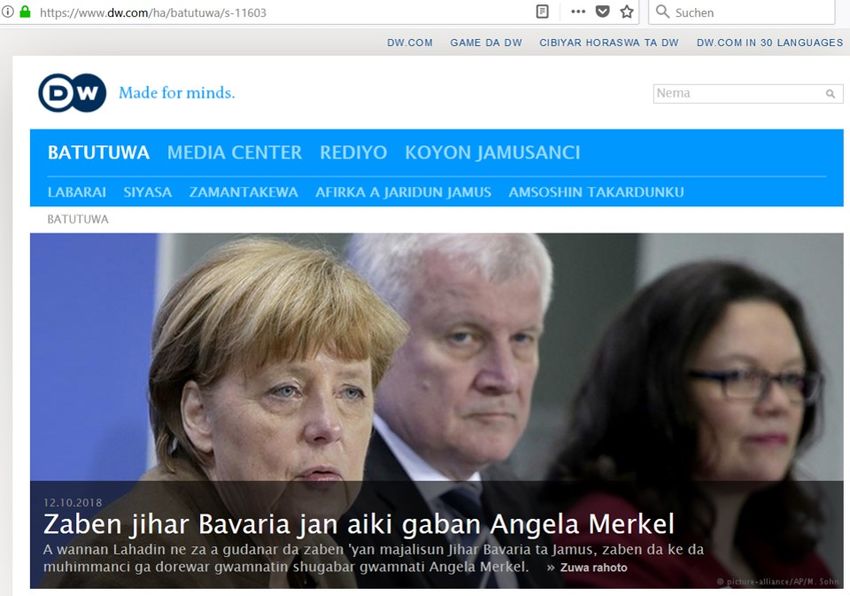Image resolution: width=850 pixels, height=596 pixels.
Task: Click the Zuwa rahoto link
Action: (x=592, y=568)
